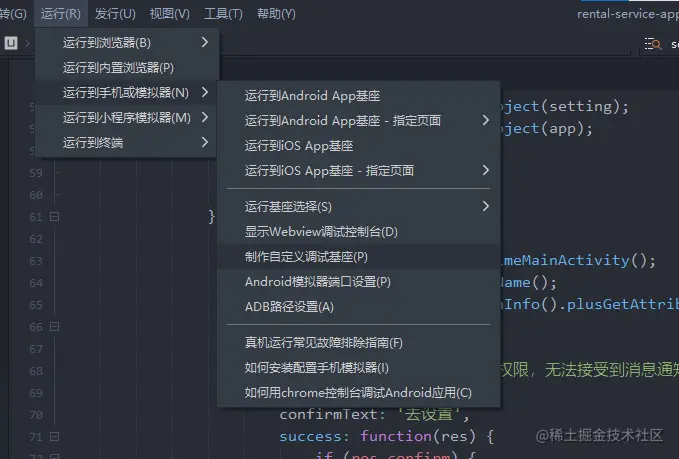Viewport: 679px width, 459px height.
Task: Click the plusGetAttrib code text
Action: pos(623,304)
